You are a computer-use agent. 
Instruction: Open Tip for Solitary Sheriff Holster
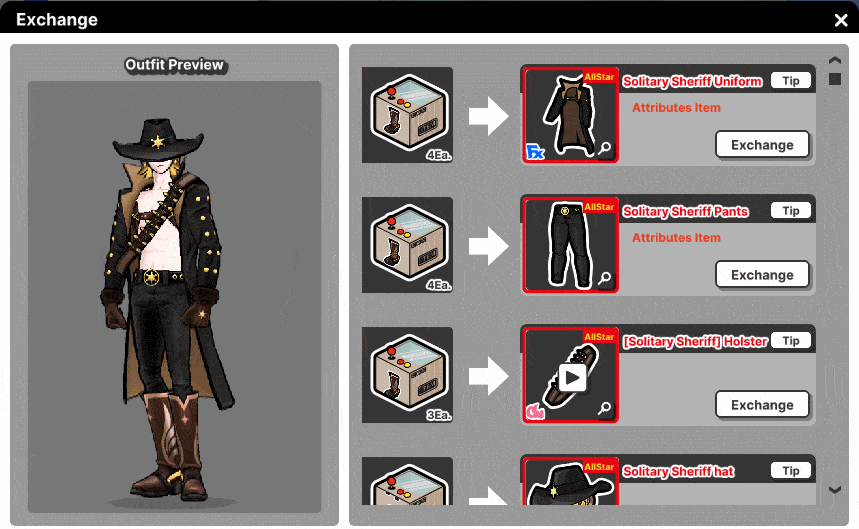click(x=791, y=341)
